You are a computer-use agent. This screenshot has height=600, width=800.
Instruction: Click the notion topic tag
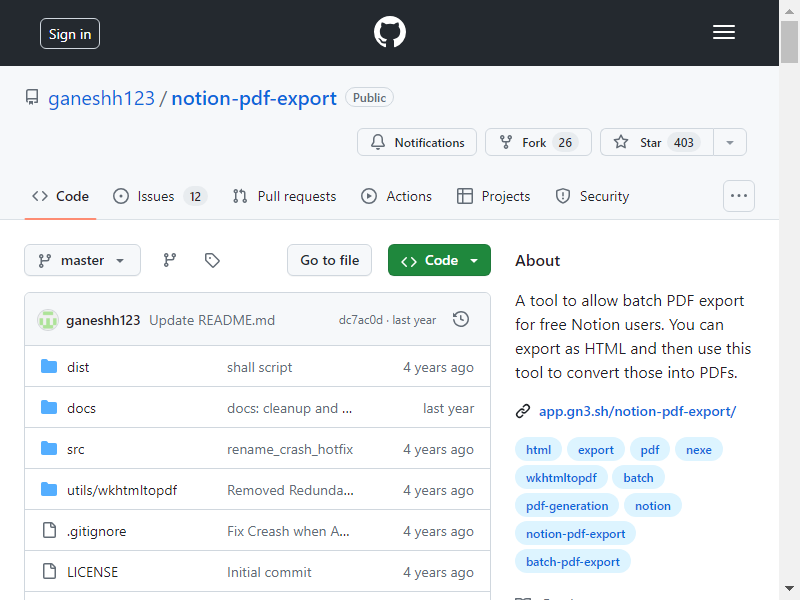coord(653,506)
